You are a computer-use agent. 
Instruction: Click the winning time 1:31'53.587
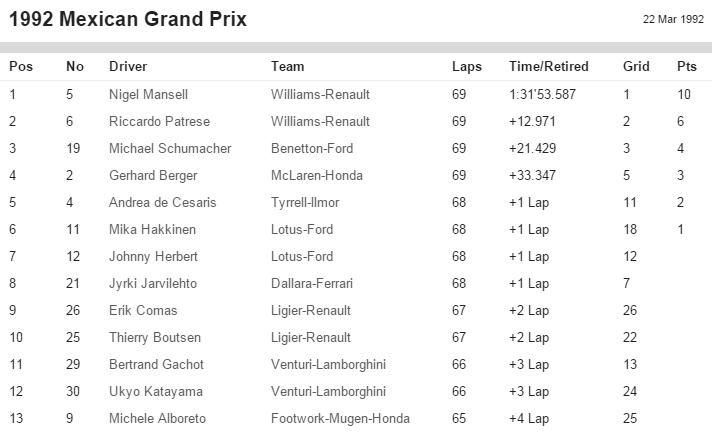coord(548,95)
